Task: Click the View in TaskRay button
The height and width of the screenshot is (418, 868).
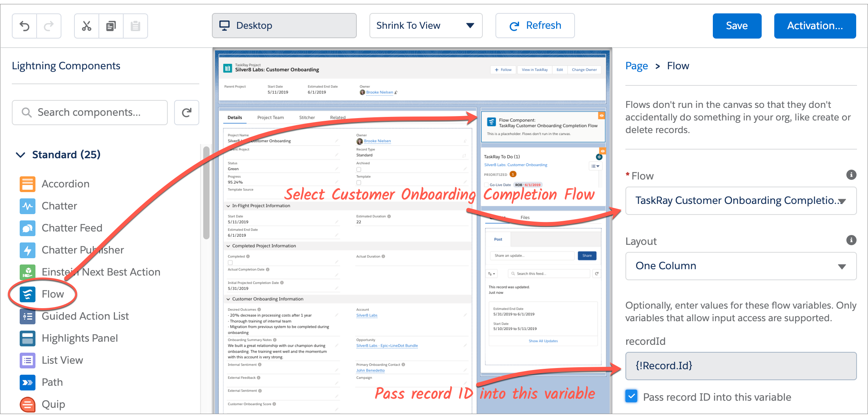Action: (534, 70)
